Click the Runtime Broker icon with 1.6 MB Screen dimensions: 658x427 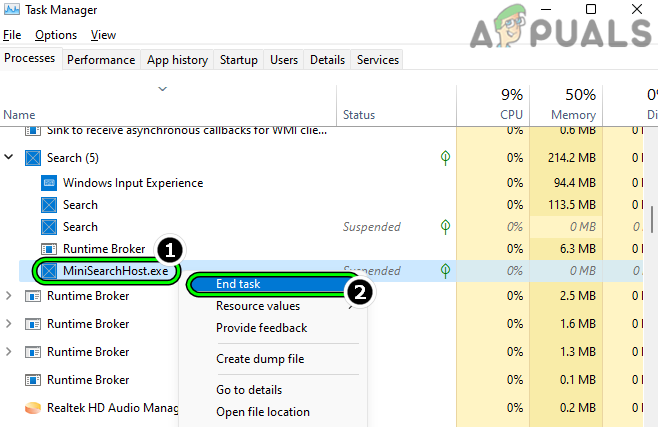pyautogui.click(x=33, y=324)
